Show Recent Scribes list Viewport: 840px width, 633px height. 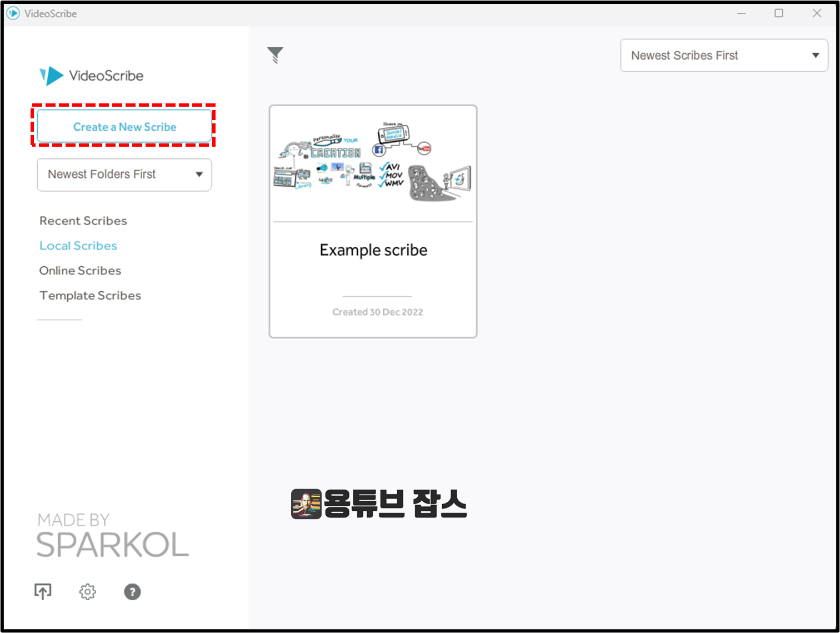point(83,221)
